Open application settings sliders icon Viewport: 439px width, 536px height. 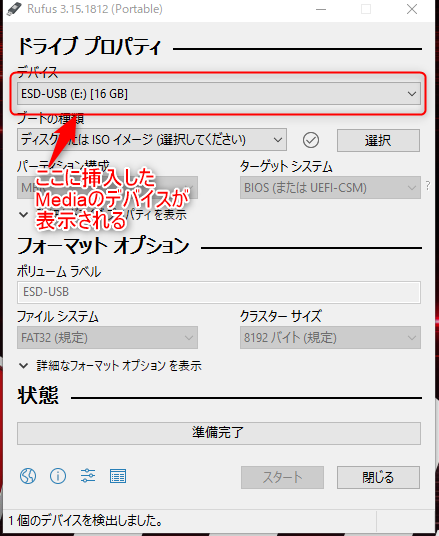pyautogui.click(x=88, y=476)
